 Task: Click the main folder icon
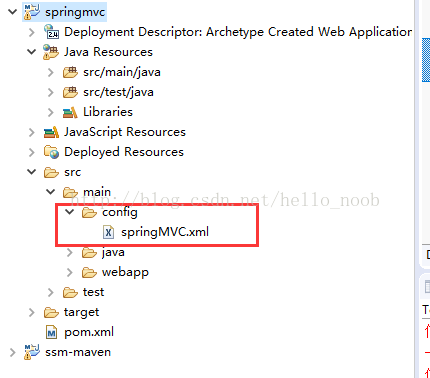[70, 193]
